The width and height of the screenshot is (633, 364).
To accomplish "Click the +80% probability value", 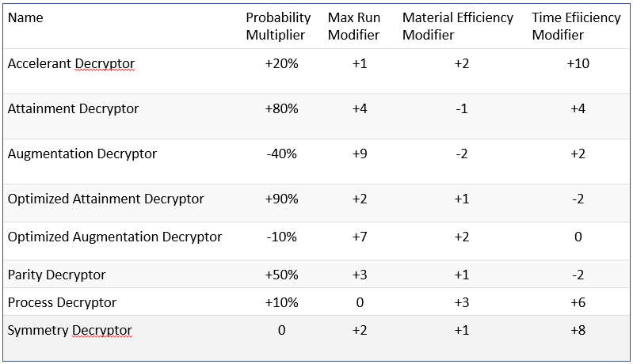I will 281,108.
